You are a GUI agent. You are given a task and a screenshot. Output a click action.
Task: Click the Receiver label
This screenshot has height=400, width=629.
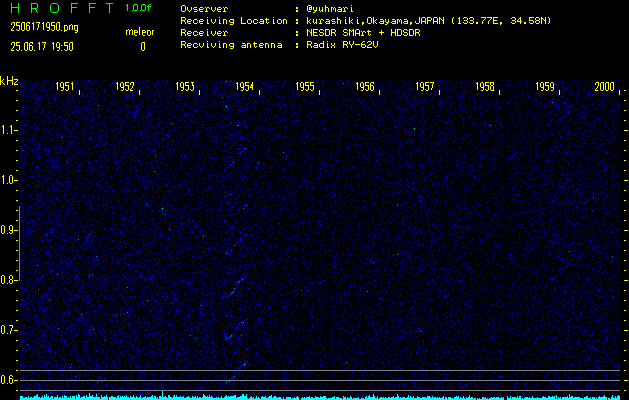tap(204, 33)
